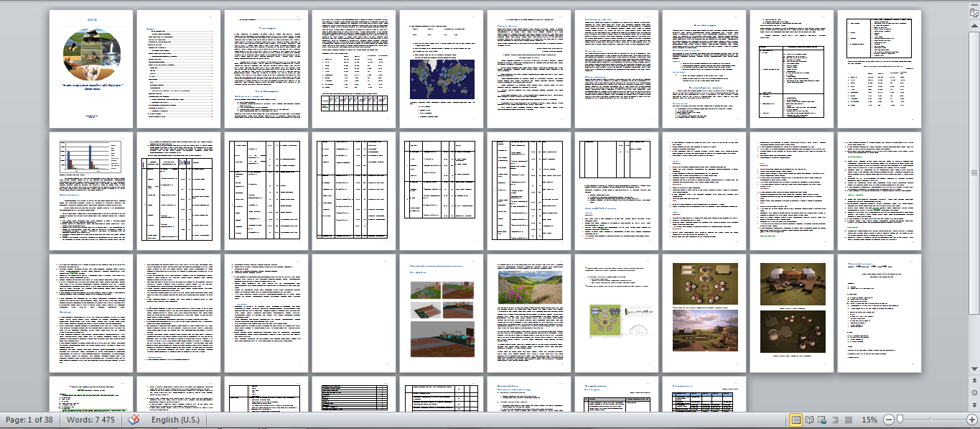Change language via English (U.S.) indicator
The width and height of the screenshot is (980, 429).
click(175, 420)
